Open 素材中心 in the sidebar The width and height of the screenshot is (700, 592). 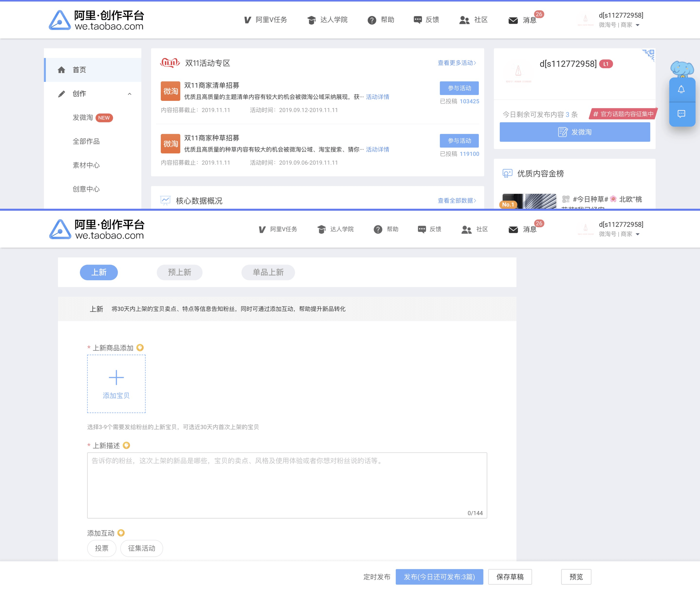[86, 165]
